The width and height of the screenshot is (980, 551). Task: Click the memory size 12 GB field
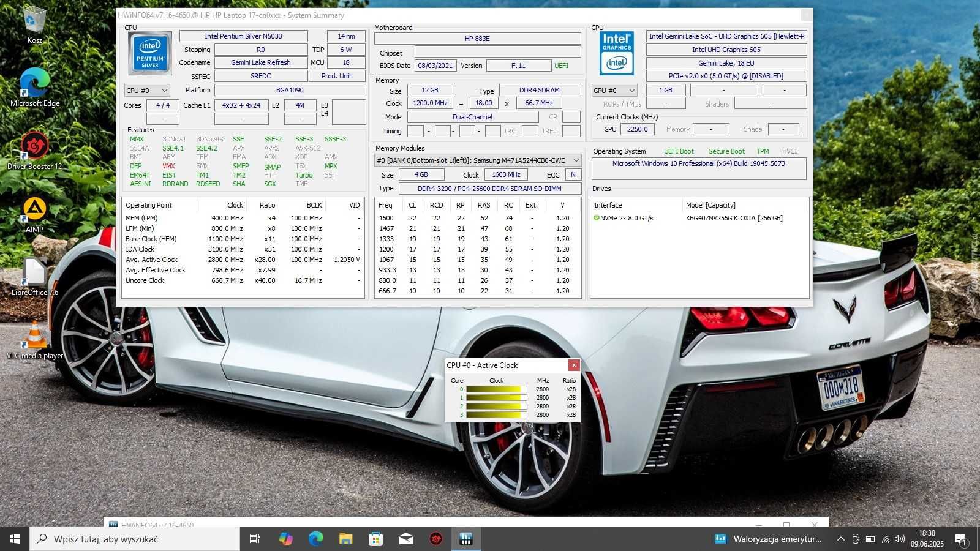(430, 90)
